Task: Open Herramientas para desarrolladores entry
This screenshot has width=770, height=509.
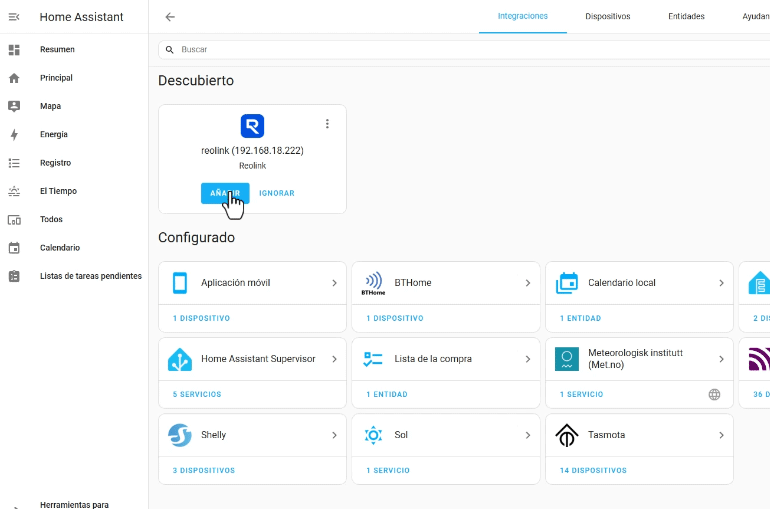Action: point(74,505)
